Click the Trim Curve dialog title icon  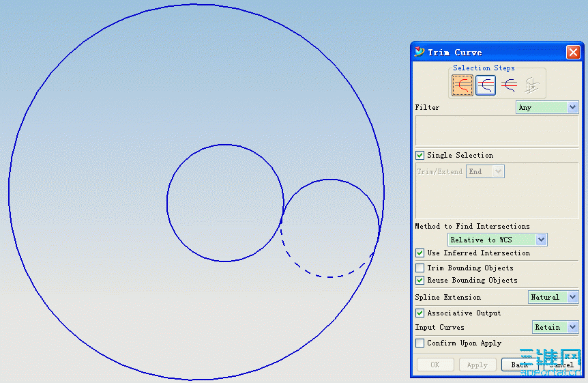pos(420,52)
